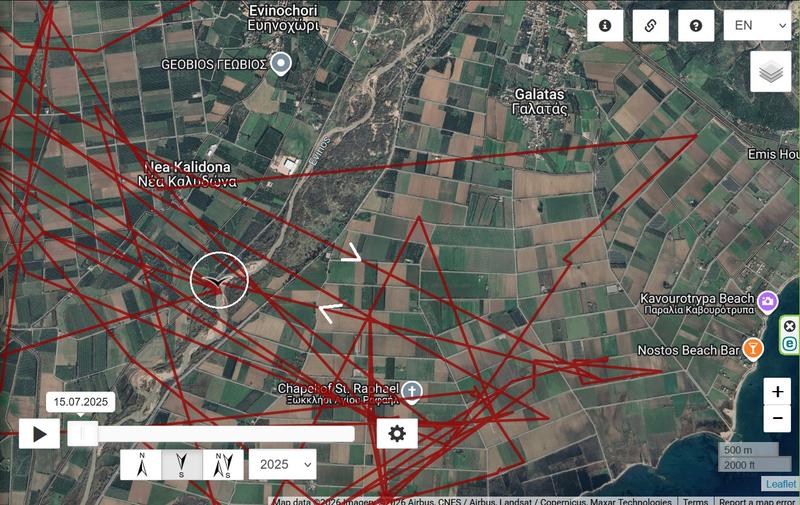
Task: Click the bird icon marker in circle
Action: tap(219, 280)
